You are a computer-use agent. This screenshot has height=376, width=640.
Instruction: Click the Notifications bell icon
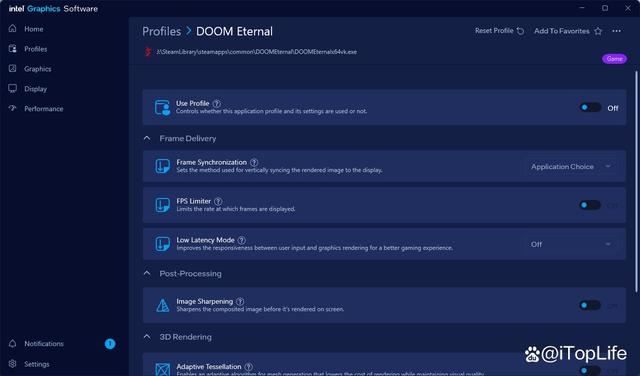point(13,343)
